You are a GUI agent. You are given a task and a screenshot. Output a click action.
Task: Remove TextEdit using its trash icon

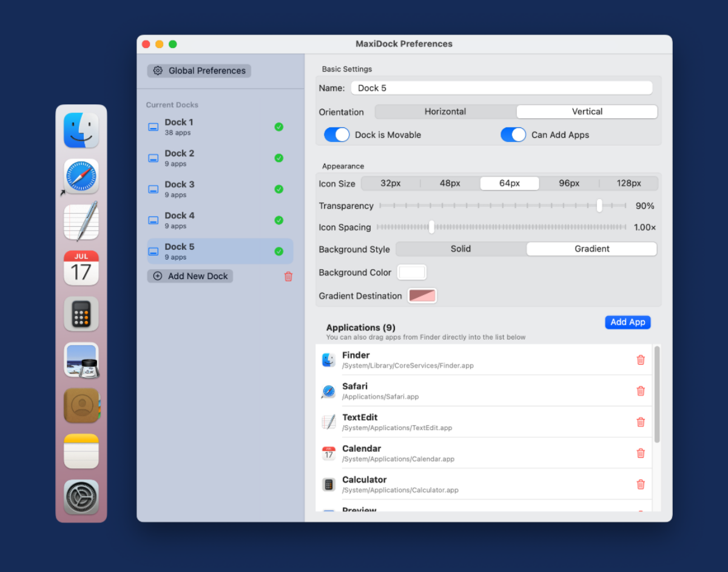click(x=641, y=422)
